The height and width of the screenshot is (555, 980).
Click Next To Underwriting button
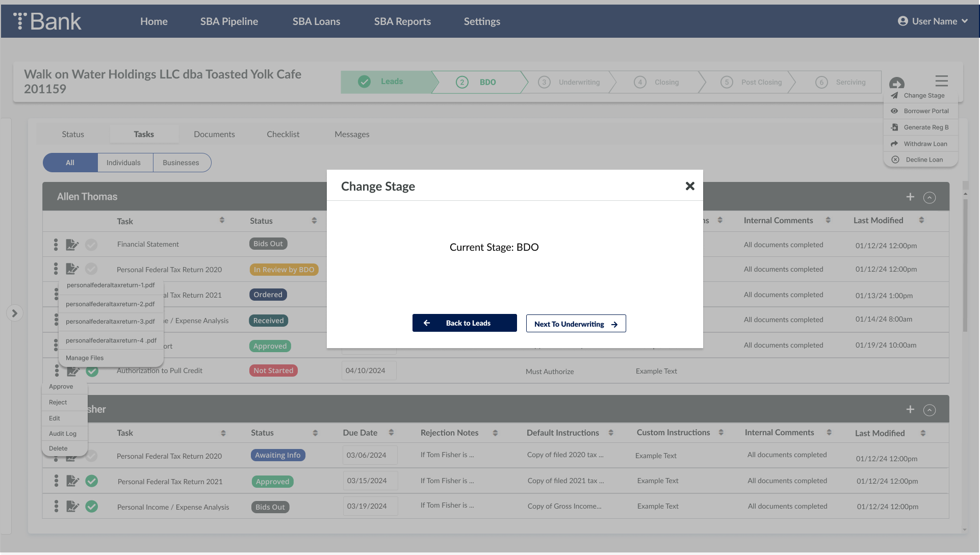[576, 324]
